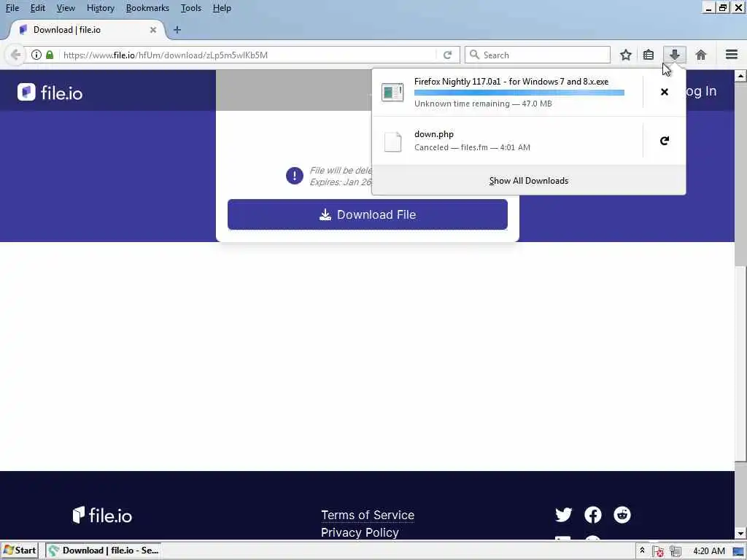
Task: Open Privacy Policy link
Action: point(360,532)
